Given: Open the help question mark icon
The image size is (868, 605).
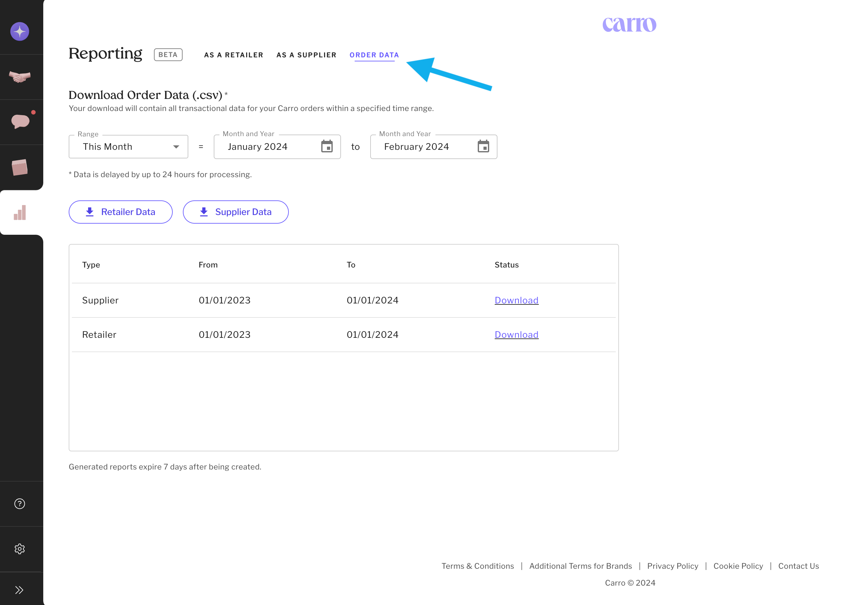Looking at the screenshot, I should click(20, 504).
